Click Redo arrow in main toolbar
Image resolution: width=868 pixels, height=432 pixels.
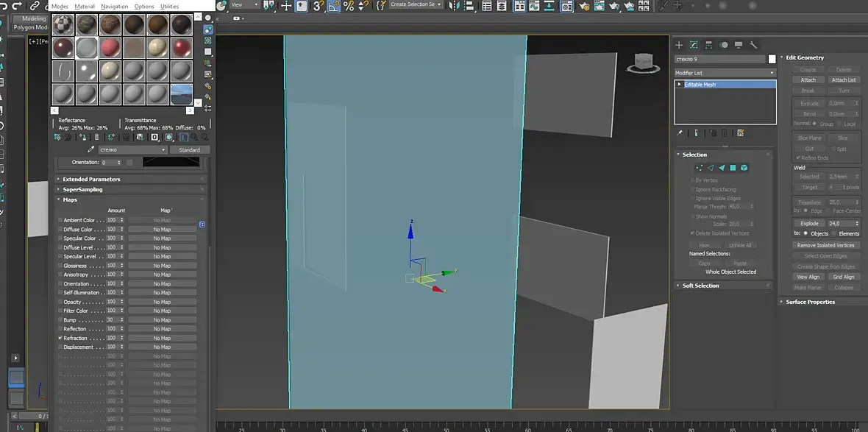click(x=16, y=6)
